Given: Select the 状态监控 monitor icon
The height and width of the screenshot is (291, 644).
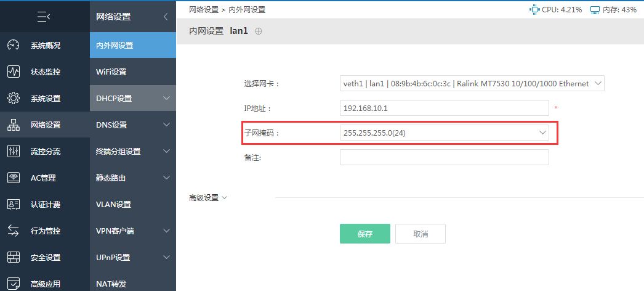Looking at the screenshot, I should point(14,72).
